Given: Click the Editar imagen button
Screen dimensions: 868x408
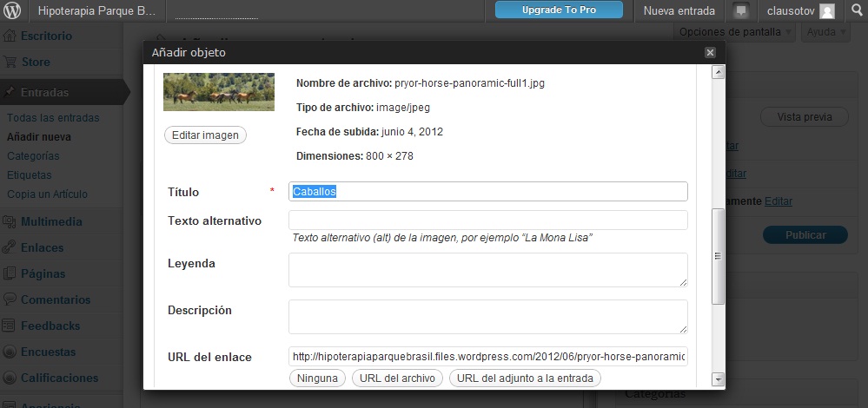Looking at the screenshot, I should (205, 135).
